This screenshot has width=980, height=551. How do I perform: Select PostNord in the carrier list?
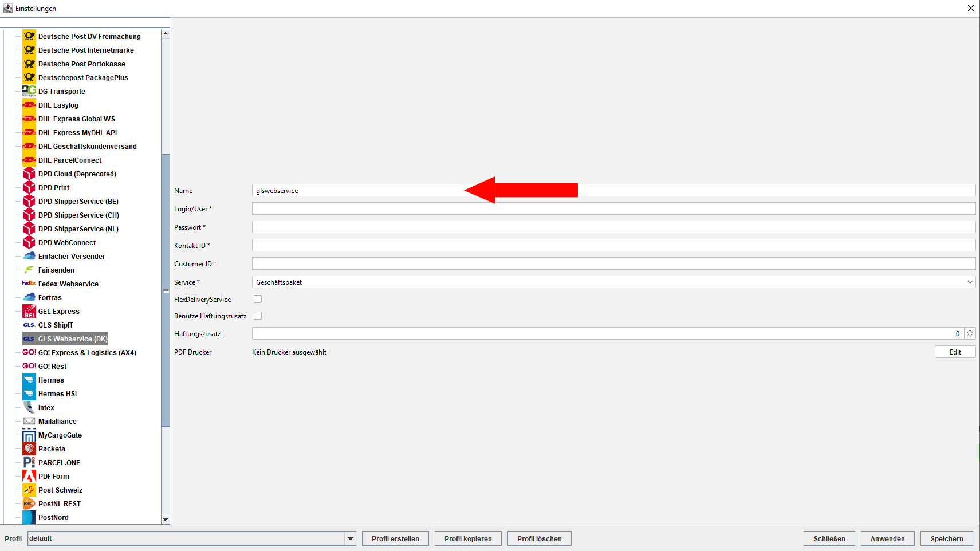click(53, 517)
